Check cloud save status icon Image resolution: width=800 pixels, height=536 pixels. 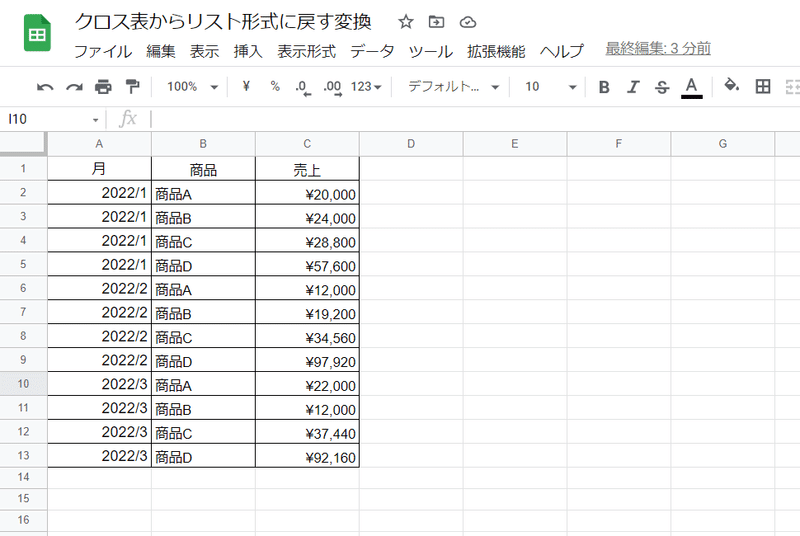click(468, 22)
